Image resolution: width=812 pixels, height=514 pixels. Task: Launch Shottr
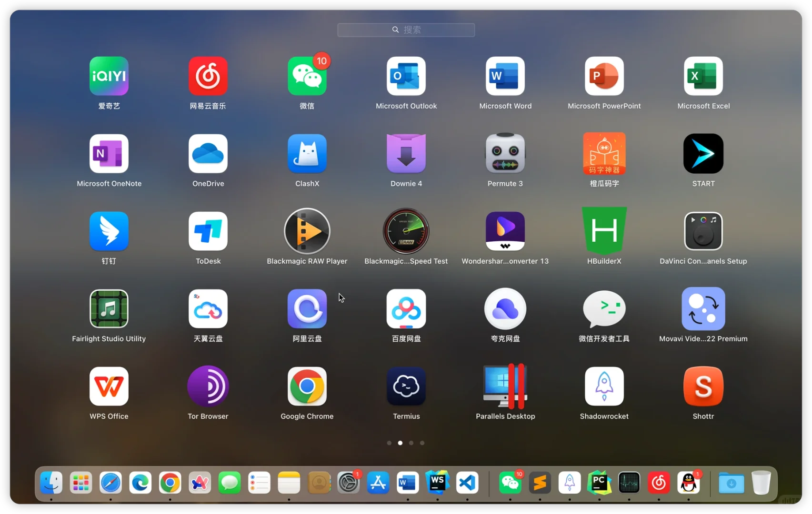point(703,386)
